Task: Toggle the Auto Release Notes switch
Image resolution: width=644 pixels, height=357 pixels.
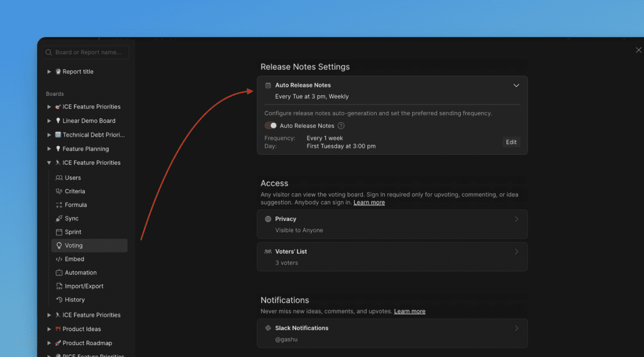Action: [270, 126]
